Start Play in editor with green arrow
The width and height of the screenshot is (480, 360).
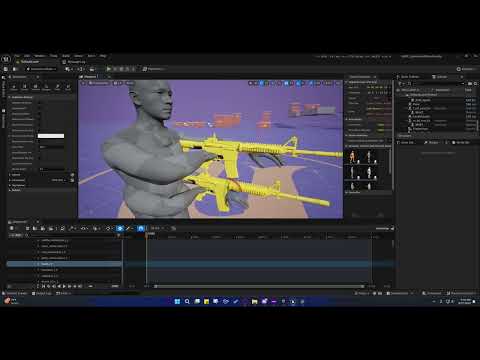(x=109, y=69)
